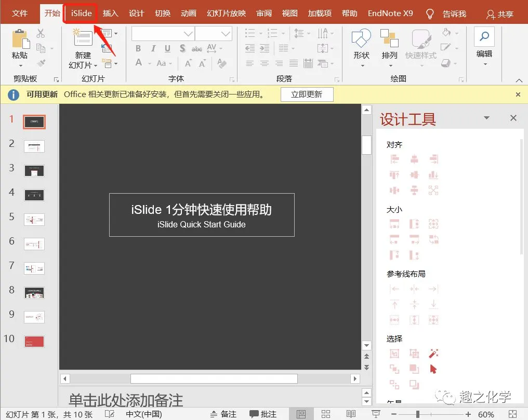Click the red arrow pointer icon under 选择
This screenshot has height=420, width=528.
433,369
